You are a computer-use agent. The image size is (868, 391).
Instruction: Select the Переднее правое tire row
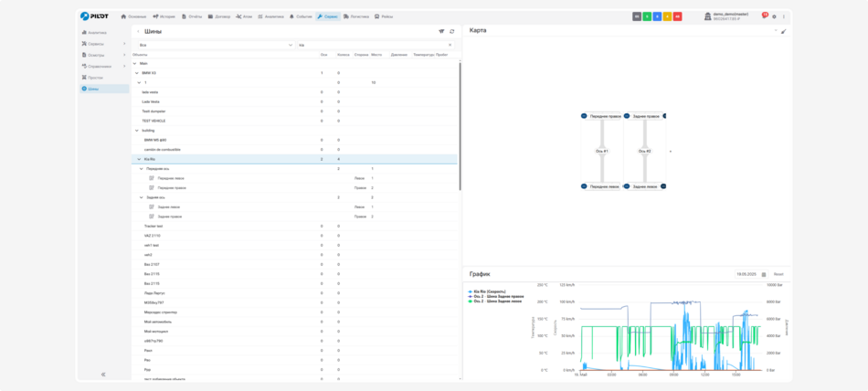[294, 188]
